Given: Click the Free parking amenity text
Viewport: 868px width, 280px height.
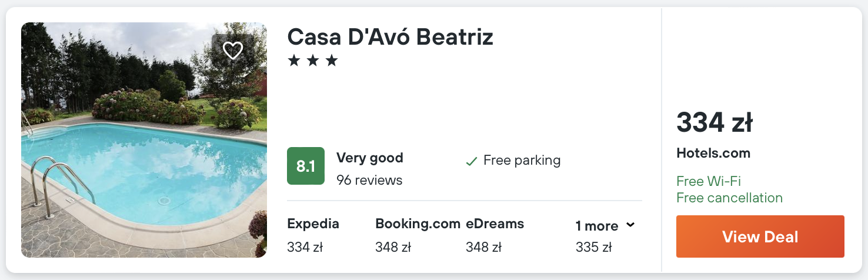Looking at the screenshot, I should pyautogui.click(x=522, y=160).
